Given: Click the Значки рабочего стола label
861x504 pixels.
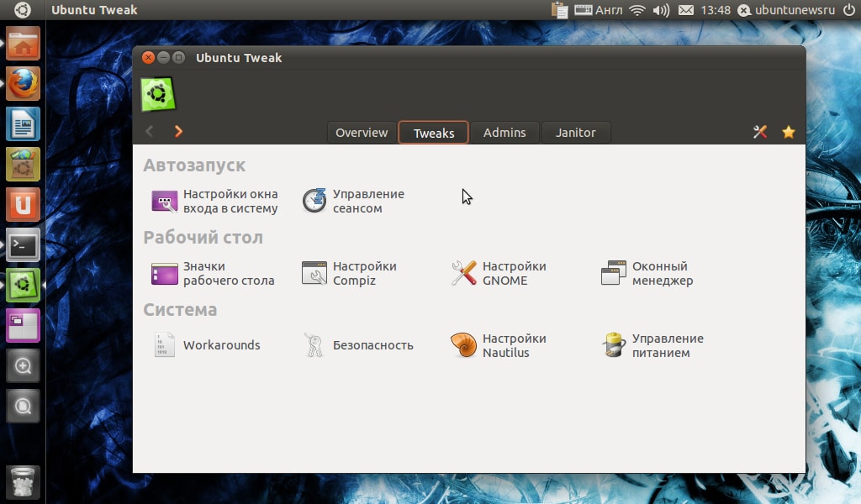Looking at the screenshot, I should point(229,273).
